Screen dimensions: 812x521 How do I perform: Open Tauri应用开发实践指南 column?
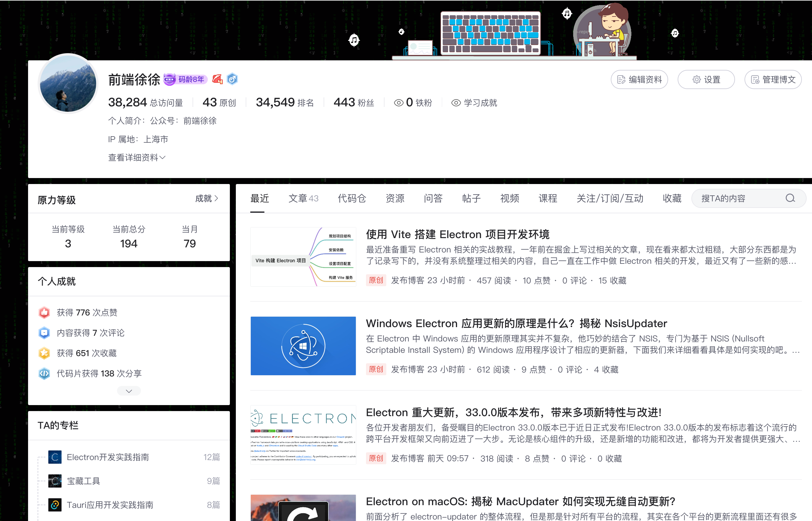point(110,505)
